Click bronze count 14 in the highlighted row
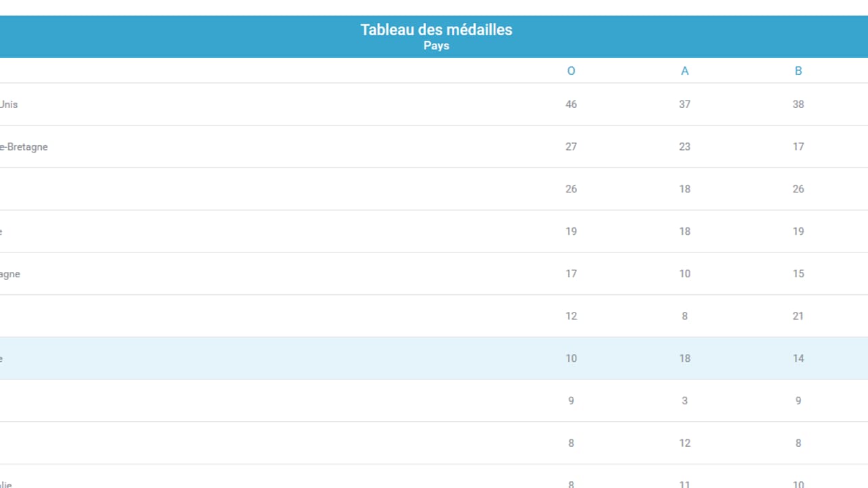The width and height of the screenshot is (868, 488). click(798, 358)
